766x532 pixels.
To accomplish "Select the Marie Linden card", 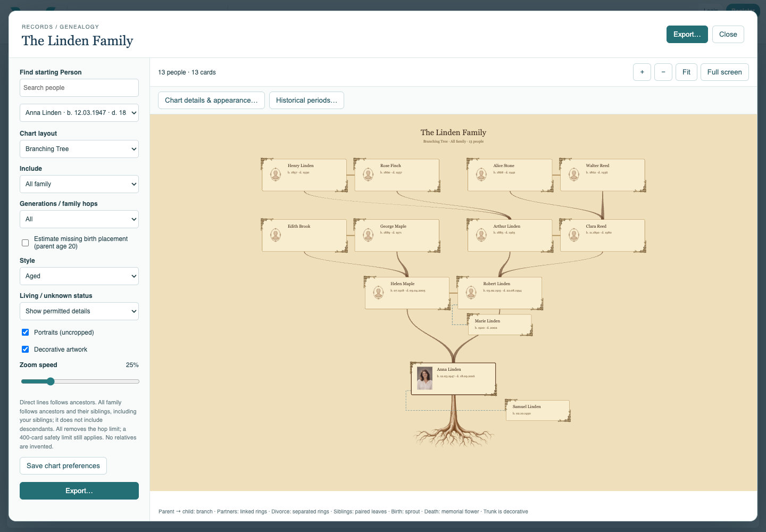I will click(x=499, y=325).
